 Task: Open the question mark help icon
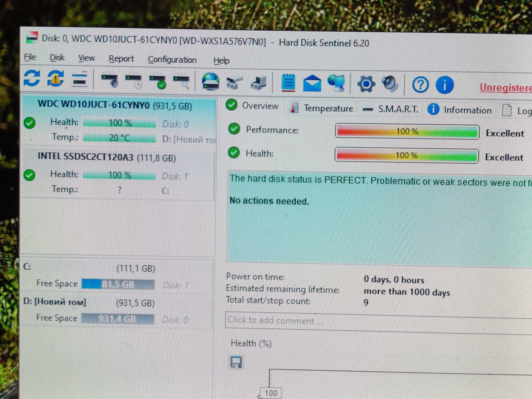click(420, 85)
